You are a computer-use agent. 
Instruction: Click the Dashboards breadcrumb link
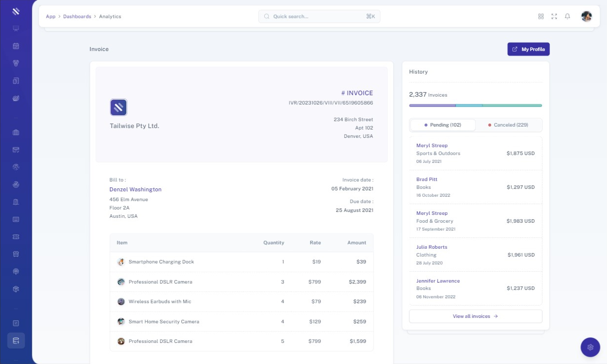click(77, 16)
